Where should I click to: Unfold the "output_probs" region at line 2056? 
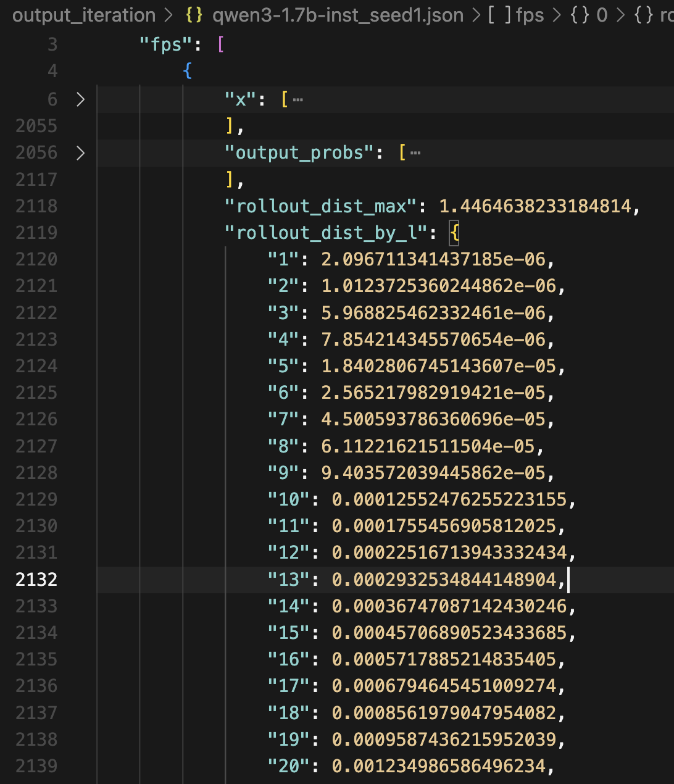click(80, 152)
